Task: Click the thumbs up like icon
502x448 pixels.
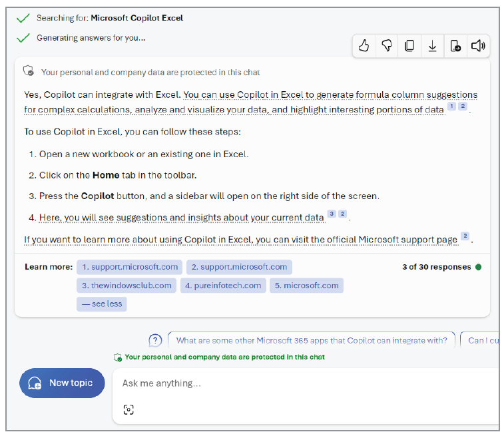Action: point(364,46)
